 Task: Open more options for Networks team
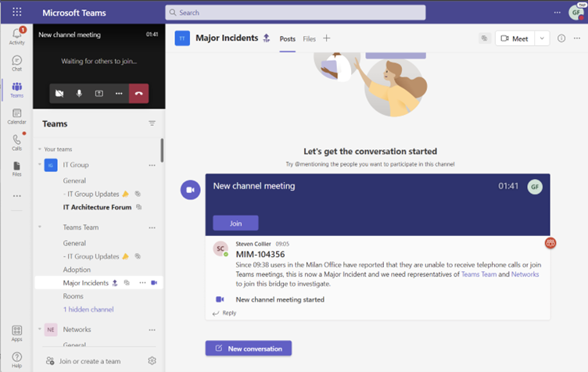pos(152,330)
